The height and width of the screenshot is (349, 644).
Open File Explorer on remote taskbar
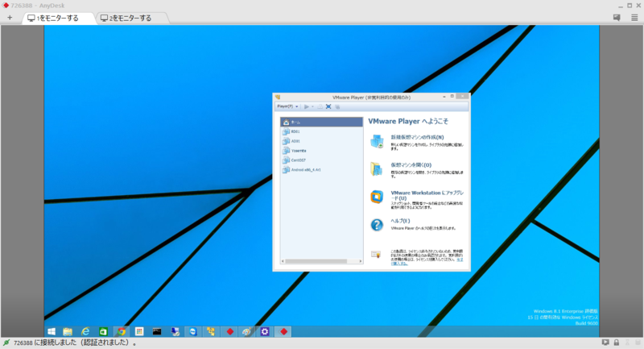coord(68,331)
